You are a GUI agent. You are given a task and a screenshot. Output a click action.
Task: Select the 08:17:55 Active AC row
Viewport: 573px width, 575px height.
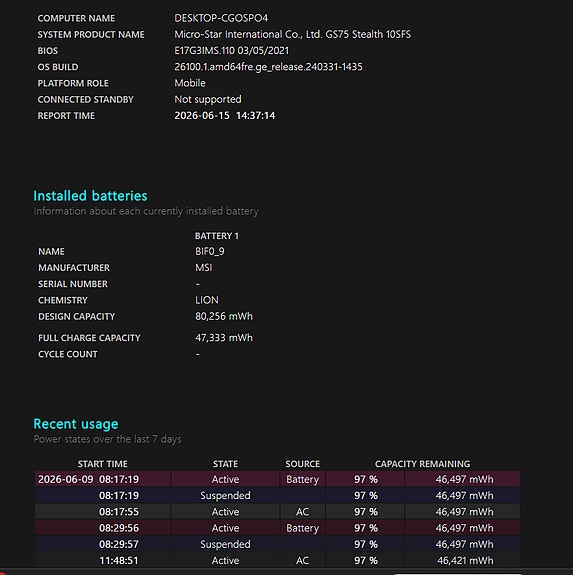pos(277,512)
